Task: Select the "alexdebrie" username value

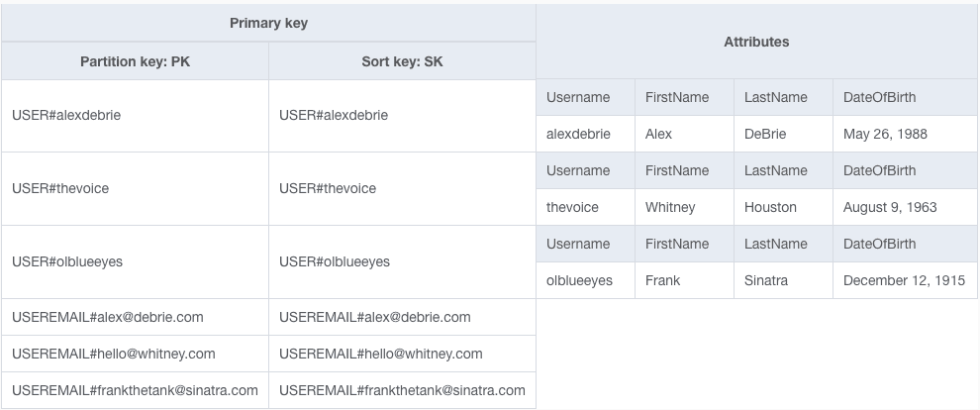Action: 578,134
